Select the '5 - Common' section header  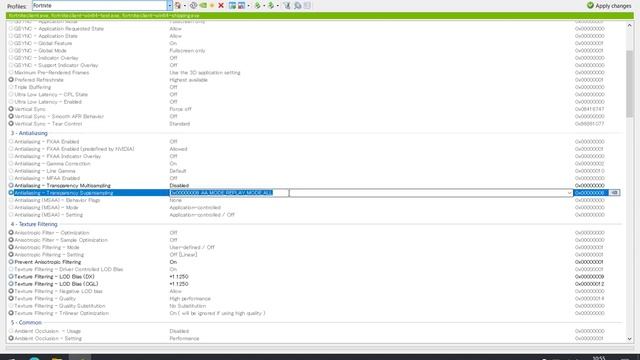point(26,322)
